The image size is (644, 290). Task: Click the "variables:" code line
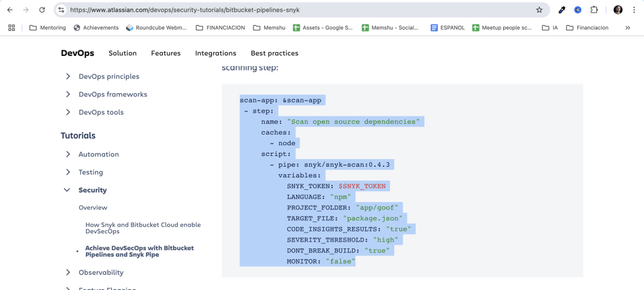(x=299, y=176)
